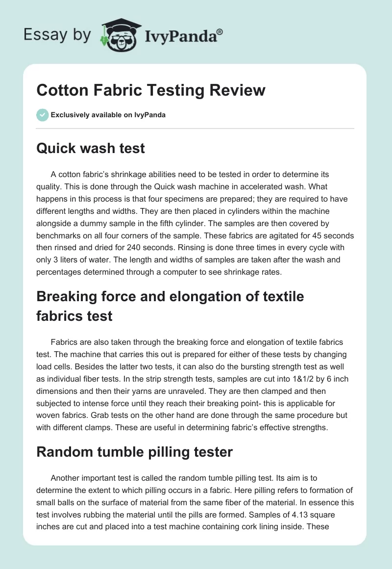Click the green checkmark badge icon
The image size is (392, 569).
tap(42, 115)
